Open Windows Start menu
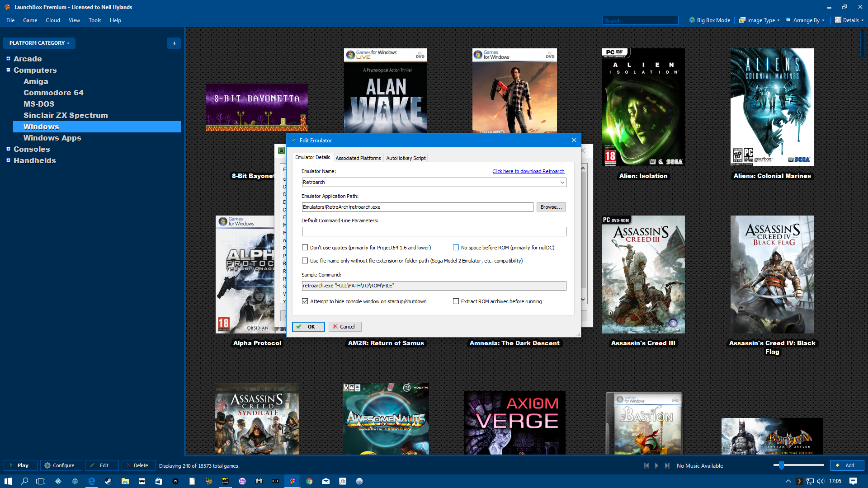868x488 pixels. click(8, 481)
